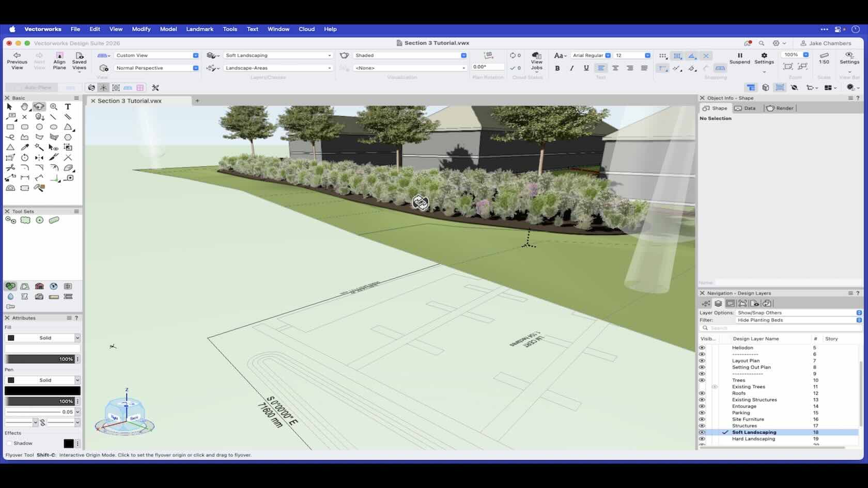Choose the Text tool in Basic palette
The width and height of the screenshot is (868, 488).
coord(68,106)
